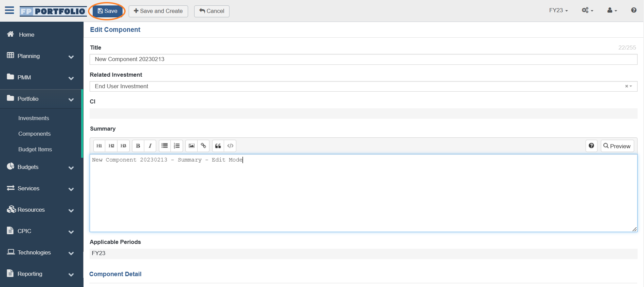The width and height of the screenshot is (644, 287).
Task: Click the Technologies laptop icon
Action: pos(11,252)
